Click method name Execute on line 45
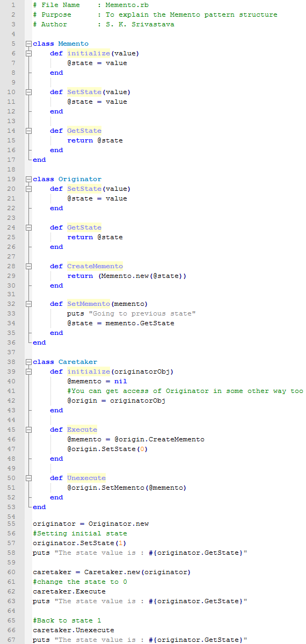Viewport: 306px width, 644px height. 82,430
